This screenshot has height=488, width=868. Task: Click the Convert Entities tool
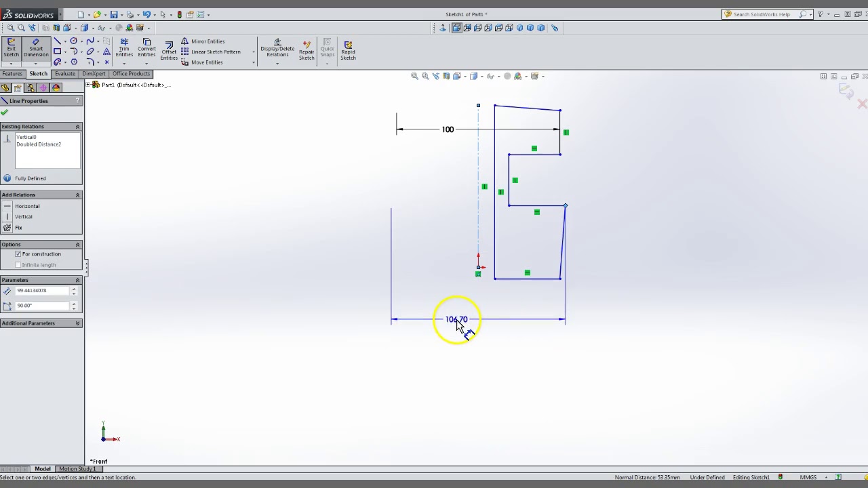[146, 48]
